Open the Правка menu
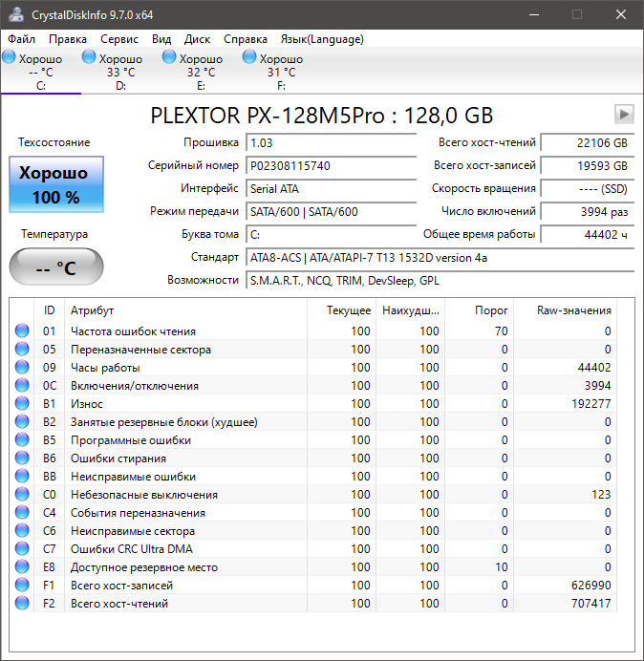The height and width of the screenshot is (661, 644). tap(68, 39)
